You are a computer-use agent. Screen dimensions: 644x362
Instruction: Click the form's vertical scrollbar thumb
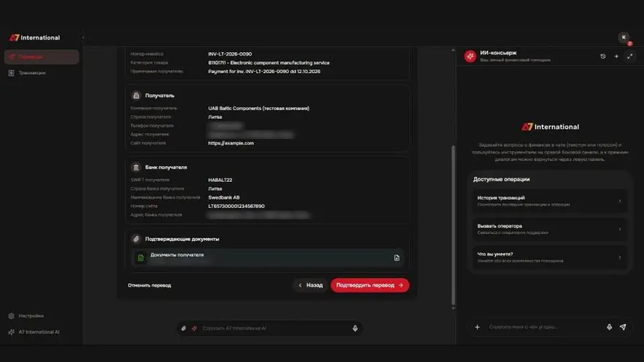pyautogui.click(x=453, y=225)
